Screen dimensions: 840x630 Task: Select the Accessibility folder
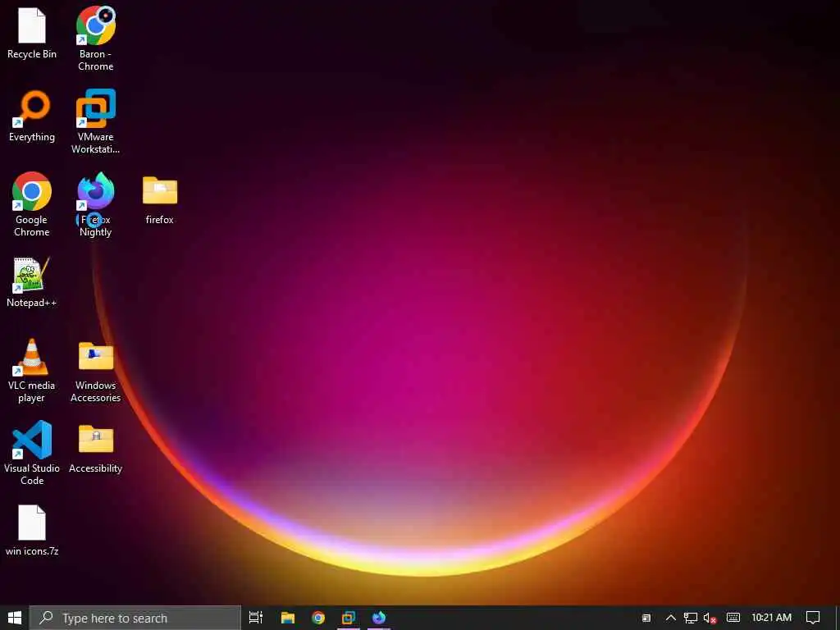(x=96, y=449)
